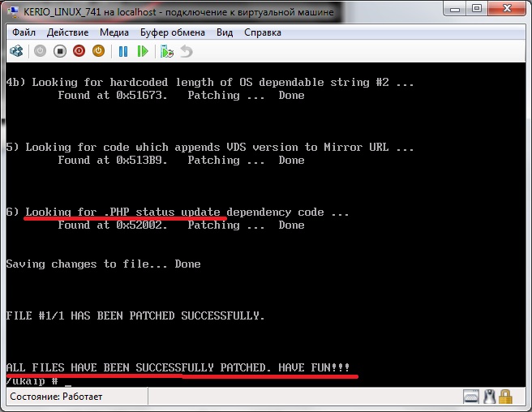The height and width of the screenshot is (412, 532).
Task: Turn off the VM with the Stop icon
Action: [x=59, y=51]
